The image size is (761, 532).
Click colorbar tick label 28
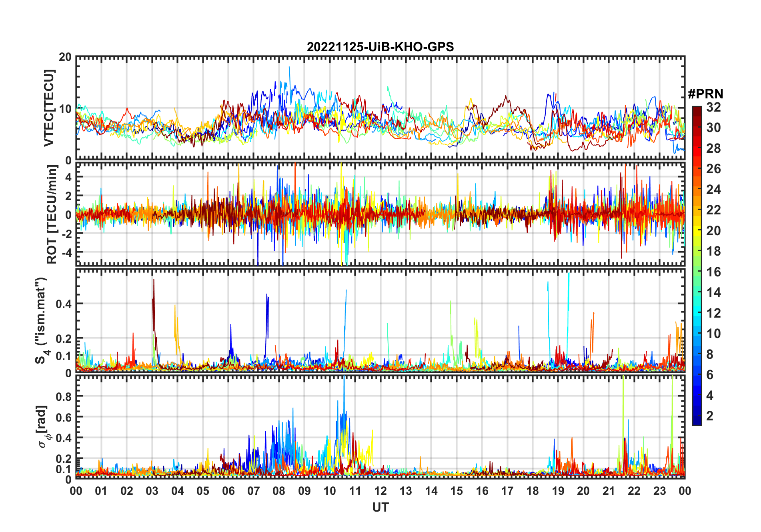pos(713,148)
